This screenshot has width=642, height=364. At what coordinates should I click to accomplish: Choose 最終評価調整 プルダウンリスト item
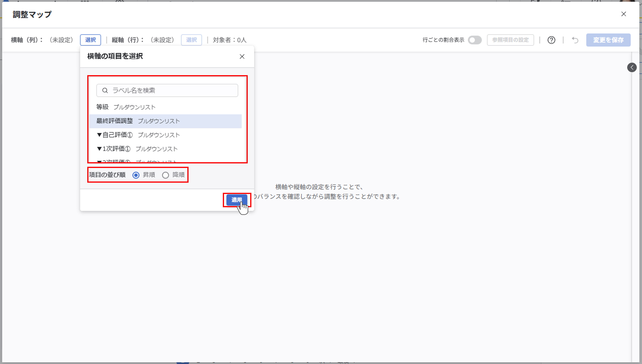tap(138, 121)
